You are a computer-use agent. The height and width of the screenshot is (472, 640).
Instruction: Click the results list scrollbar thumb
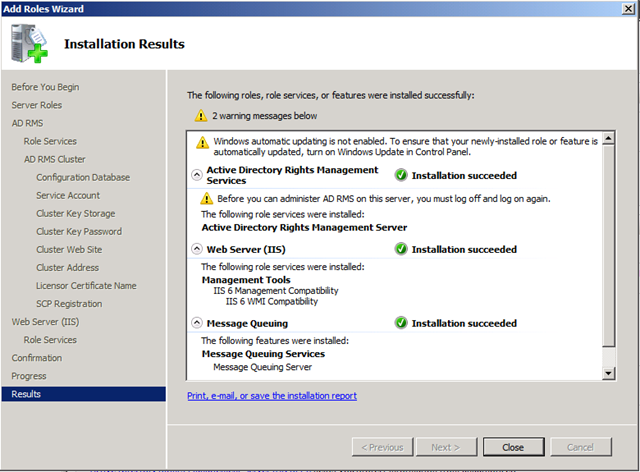(x=609, y=246)
